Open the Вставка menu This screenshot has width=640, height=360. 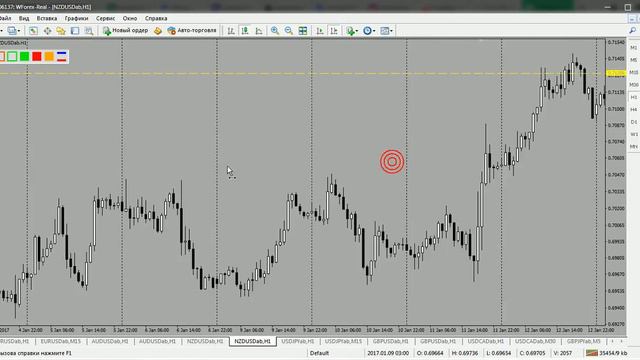(x=47, y=18)
